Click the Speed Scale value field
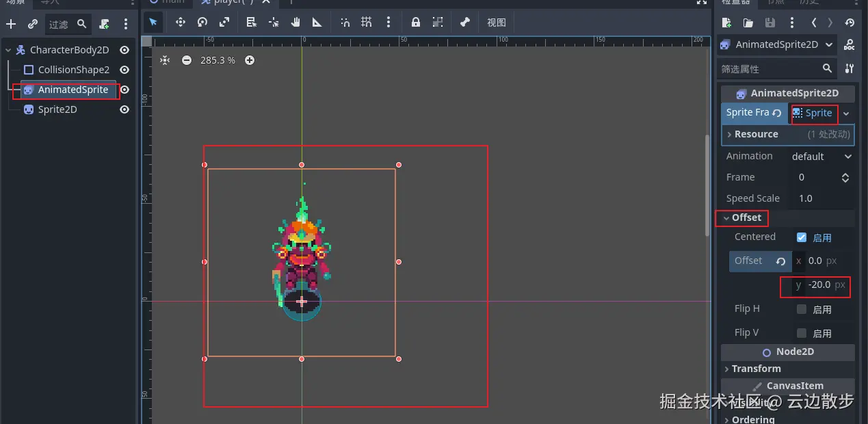This screenshot has width=868, height=424. [821, 198]
